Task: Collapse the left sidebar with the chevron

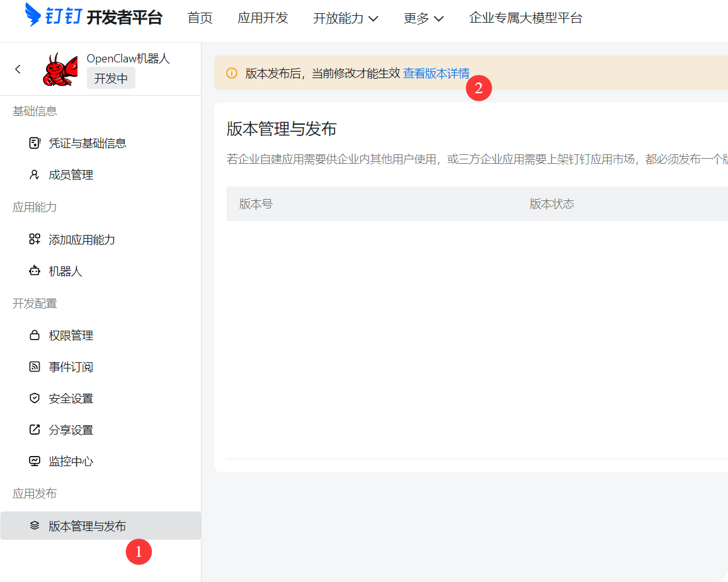Action: pos(18,69)
